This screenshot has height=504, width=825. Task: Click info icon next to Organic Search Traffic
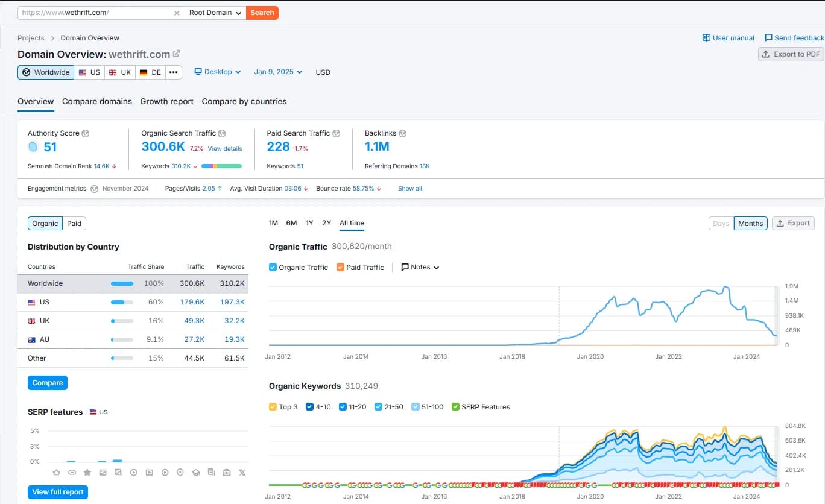point(222,133)
